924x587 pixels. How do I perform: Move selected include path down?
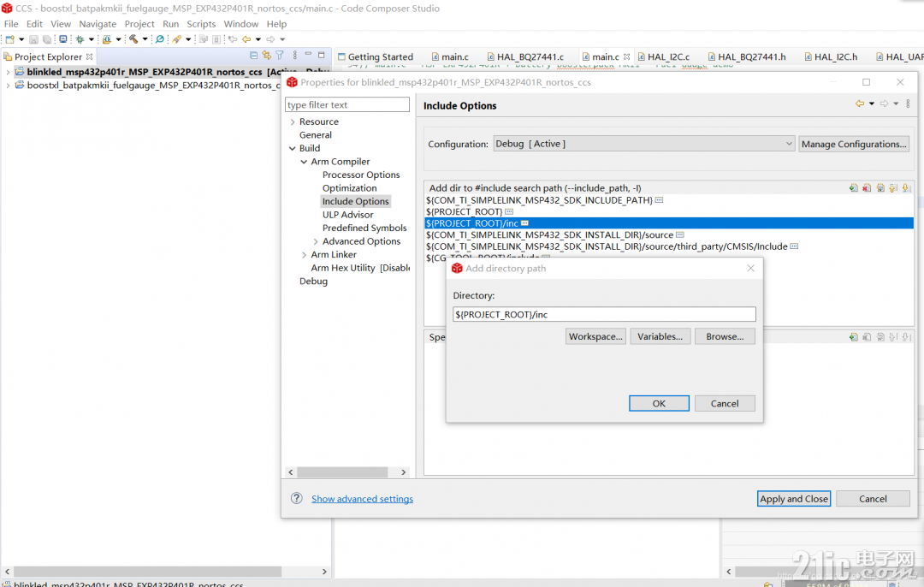point(906,188)
